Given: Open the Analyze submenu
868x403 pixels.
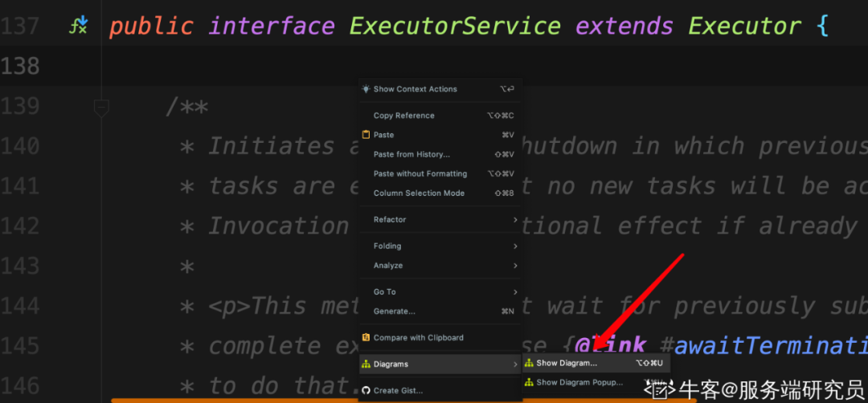Looking at the screenshot, I should 388,266.
